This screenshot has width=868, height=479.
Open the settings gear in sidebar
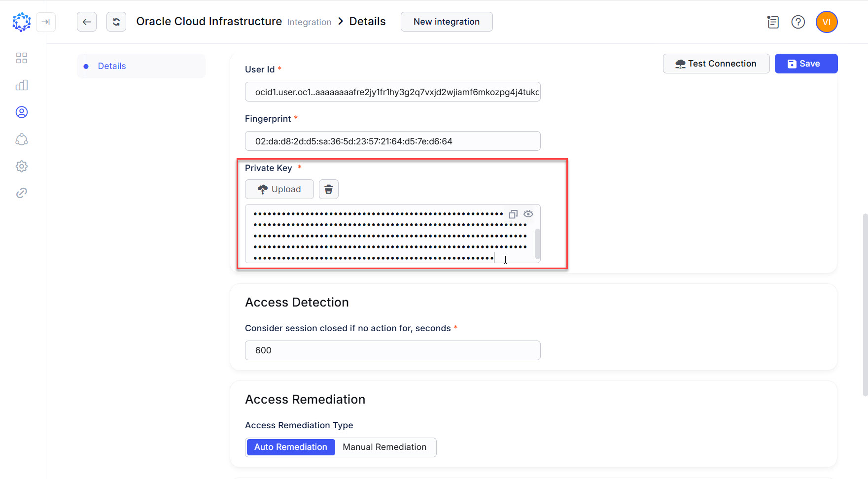(21, 166)
